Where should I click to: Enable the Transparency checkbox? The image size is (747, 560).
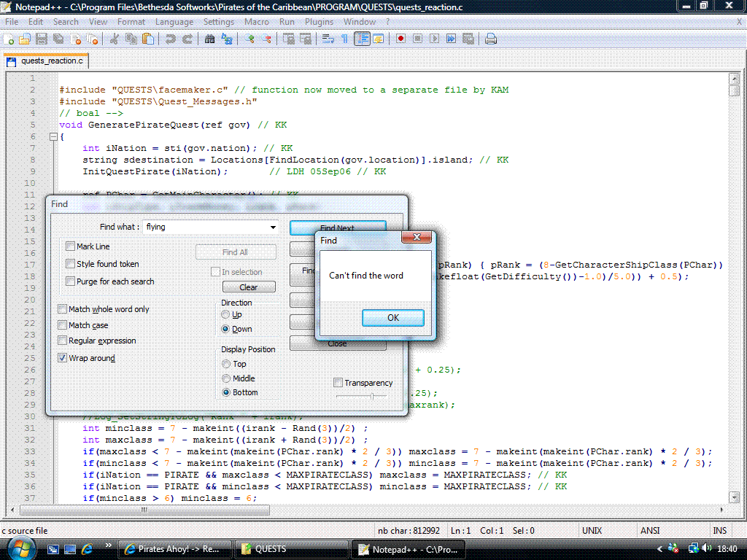(x=338, y=383)
